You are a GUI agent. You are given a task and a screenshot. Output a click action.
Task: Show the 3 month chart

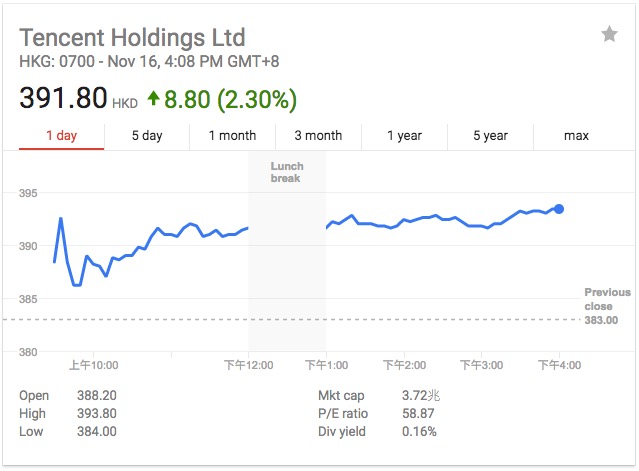[x=318, y=136]
